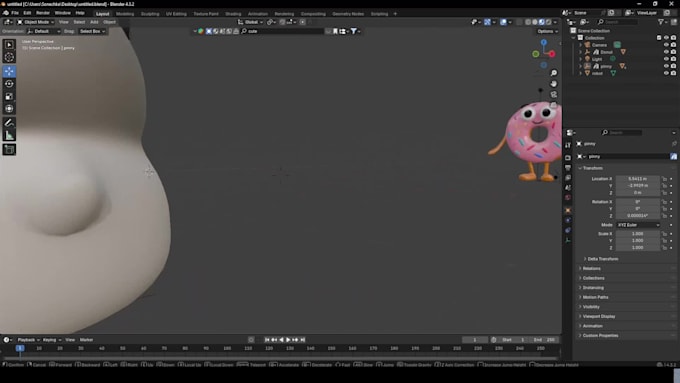Screen dimensions: 680x383
Task: Hide Light in viewport via eye icon
Action: point(666,59)
